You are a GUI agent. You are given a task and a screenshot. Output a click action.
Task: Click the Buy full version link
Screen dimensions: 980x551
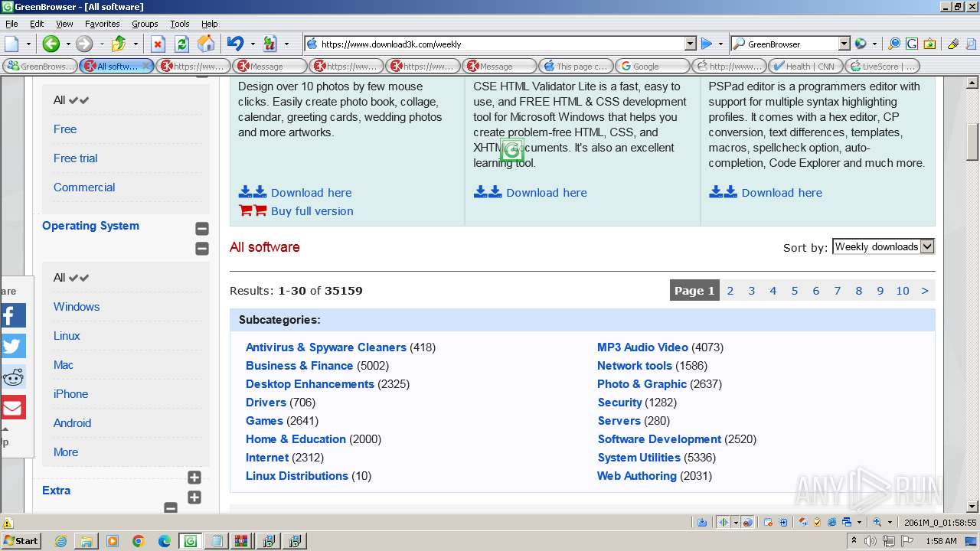[x=312, y=211]
